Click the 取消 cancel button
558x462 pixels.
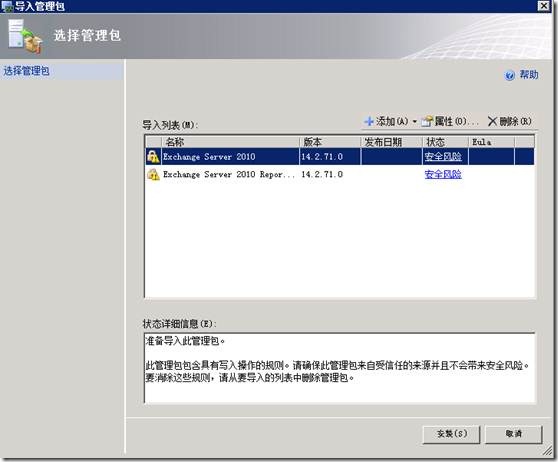pyautogui.click(x=514, y=434)
